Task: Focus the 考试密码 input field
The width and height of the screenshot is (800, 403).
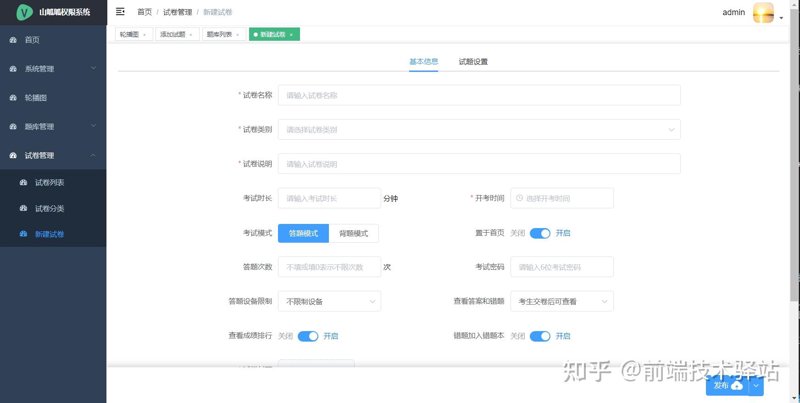Action: (x=562, y=267)
